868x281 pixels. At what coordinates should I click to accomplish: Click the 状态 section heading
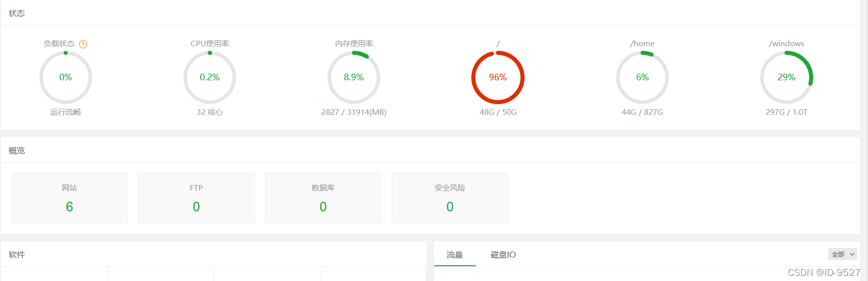point(17,13)
